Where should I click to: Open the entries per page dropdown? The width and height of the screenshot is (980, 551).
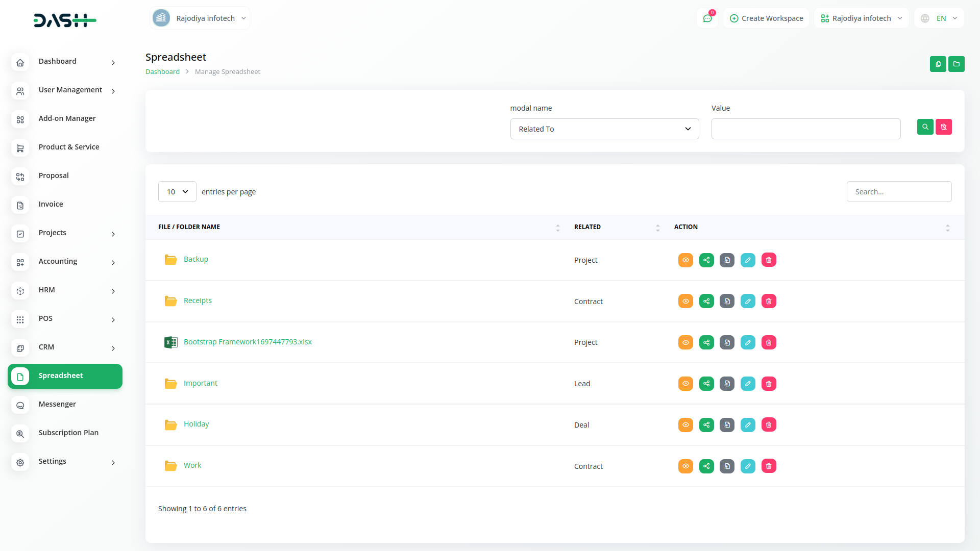click(x=177, y=192)
